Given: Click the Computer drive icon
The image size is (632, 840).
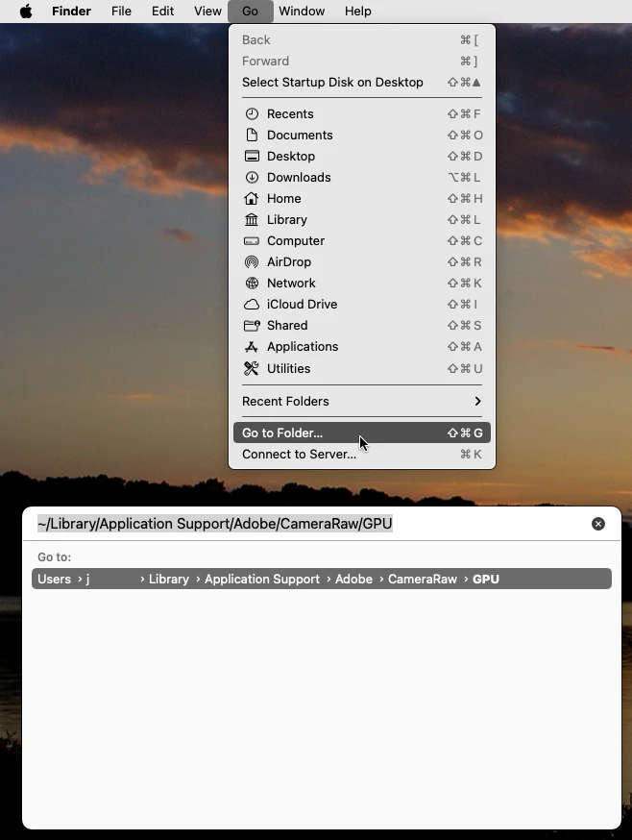Looking at the screenshot, I should [x=252, y=241].
